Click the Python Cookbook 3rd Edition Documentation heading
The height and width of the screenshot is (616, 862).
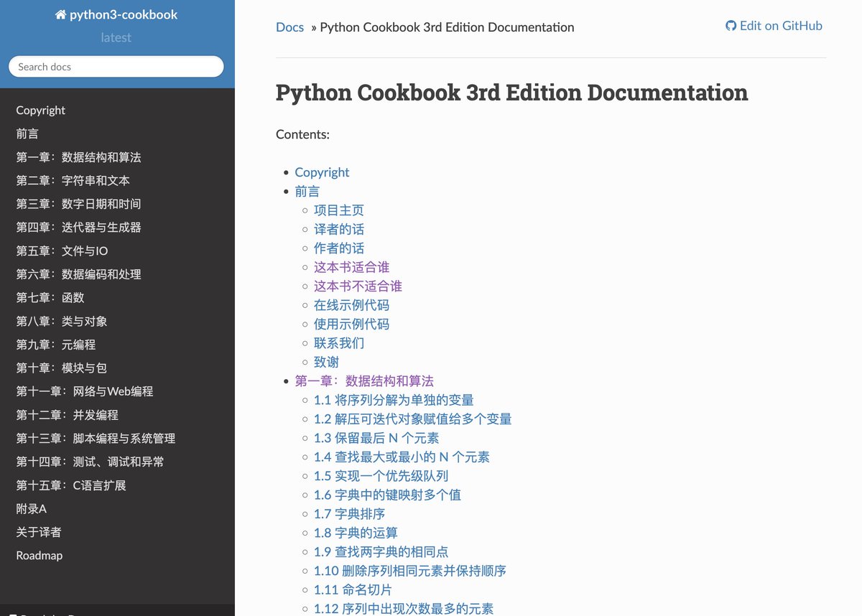tap(512, 93)
